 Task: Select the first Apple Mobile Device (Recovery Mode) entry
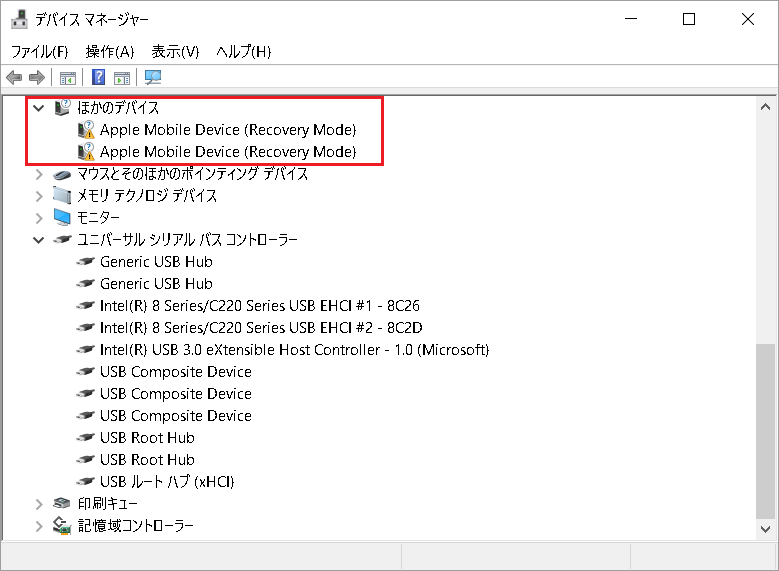228,130
